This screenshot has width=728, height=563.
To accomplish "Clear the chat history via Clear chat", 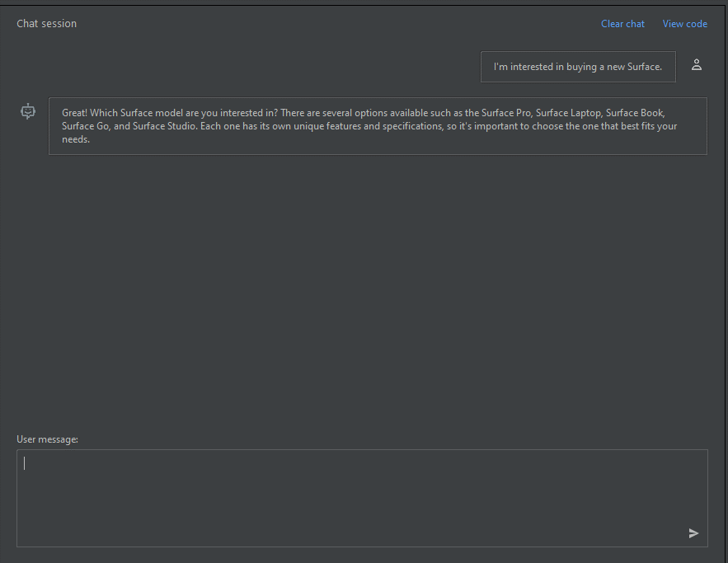I will click(622, 24).
